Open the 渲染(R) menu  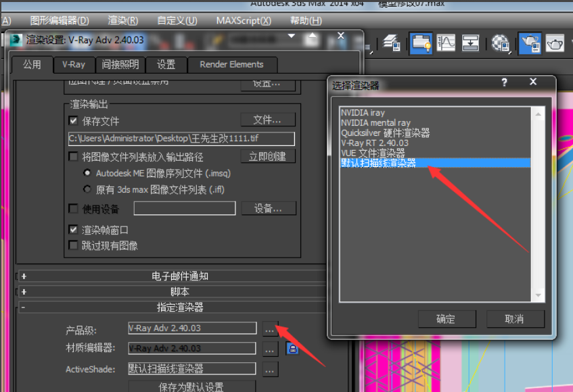123,20
